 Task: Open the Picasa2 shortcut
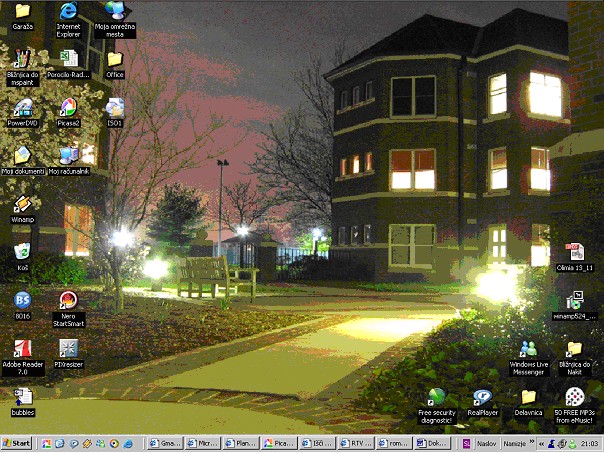(68, 106)
